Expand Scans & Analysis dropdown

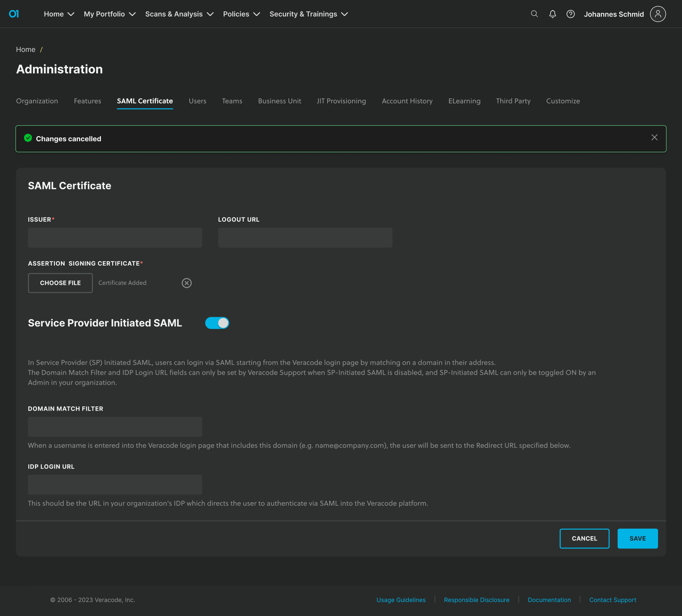pos(179,14)
